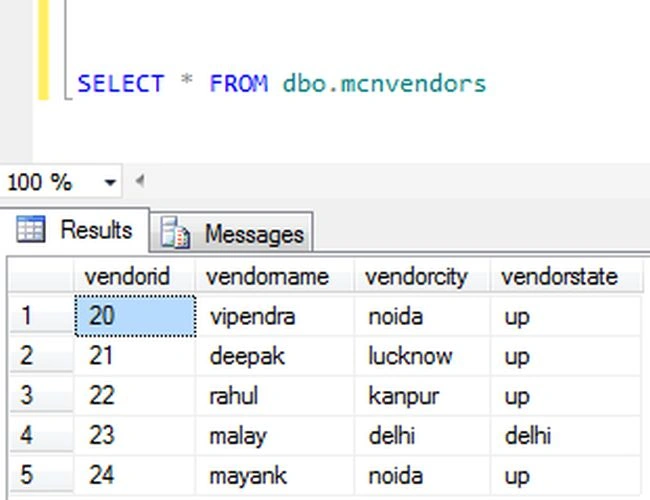Click dbo.mcnvendors in the query editor
This screenshot has height=500, width=650.
click(384, 83)
